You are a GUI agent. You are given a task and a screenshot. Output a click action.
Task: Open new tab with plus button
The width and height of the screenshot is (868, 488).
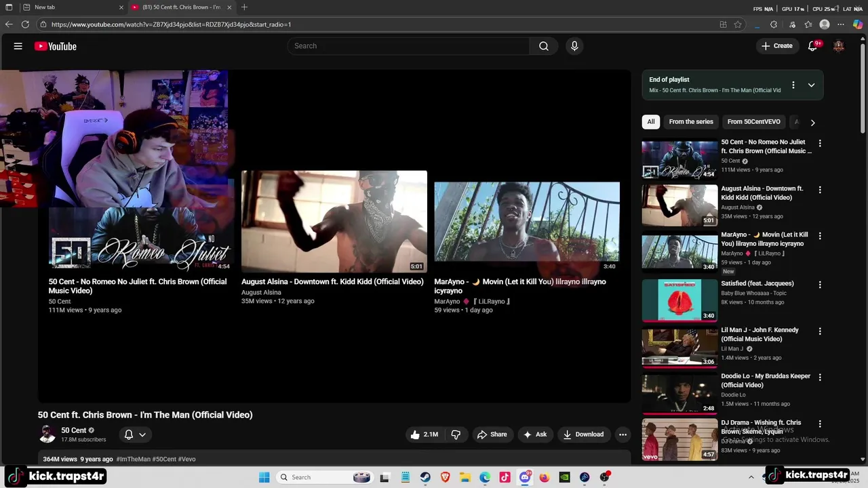pyautogui.click(x=244, y=7)
